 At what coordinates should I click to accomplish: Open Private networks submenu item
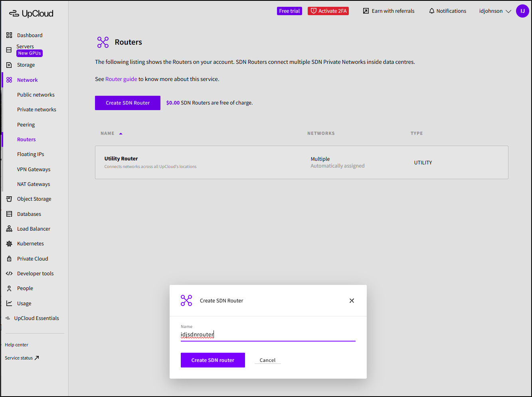[x=36, y=110]
